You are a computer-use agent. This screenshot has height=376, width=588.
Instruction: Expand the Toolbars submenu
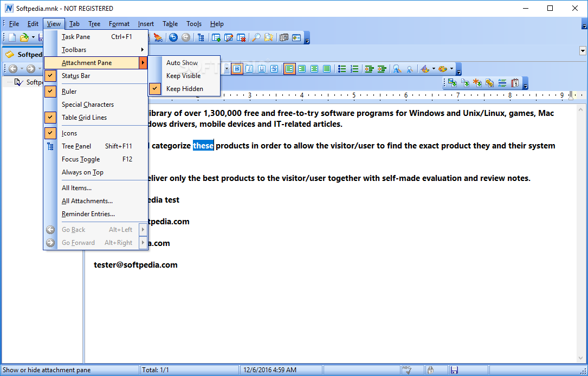click(96, 49)
